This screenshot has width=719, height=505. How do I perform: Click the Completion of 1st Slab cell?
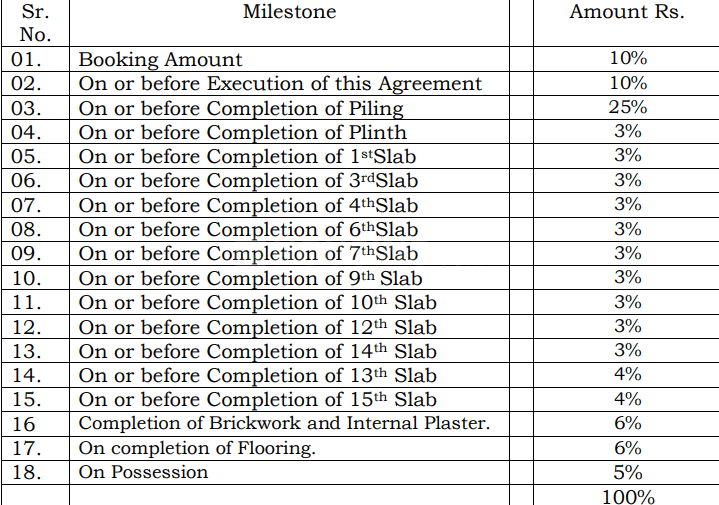247,157
